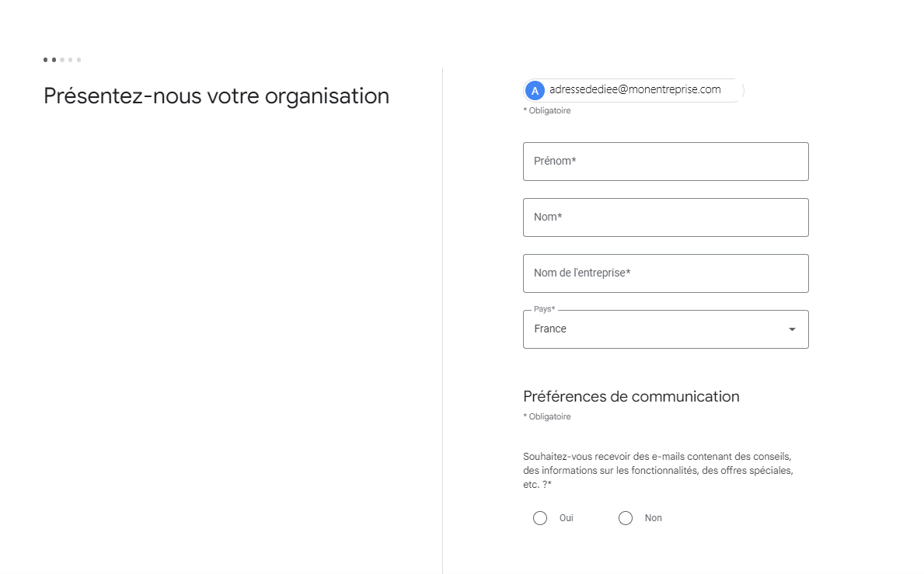The image size is (924, 574).
Task: Select the Non radio button
Action: click(626, 518)
